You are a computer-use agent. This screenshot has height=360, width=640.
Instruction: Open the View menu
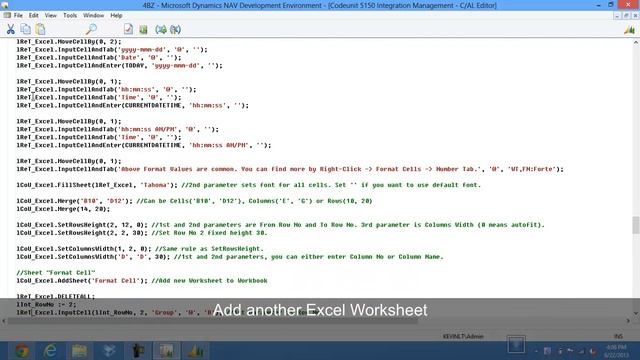click(x=51, y=16)
